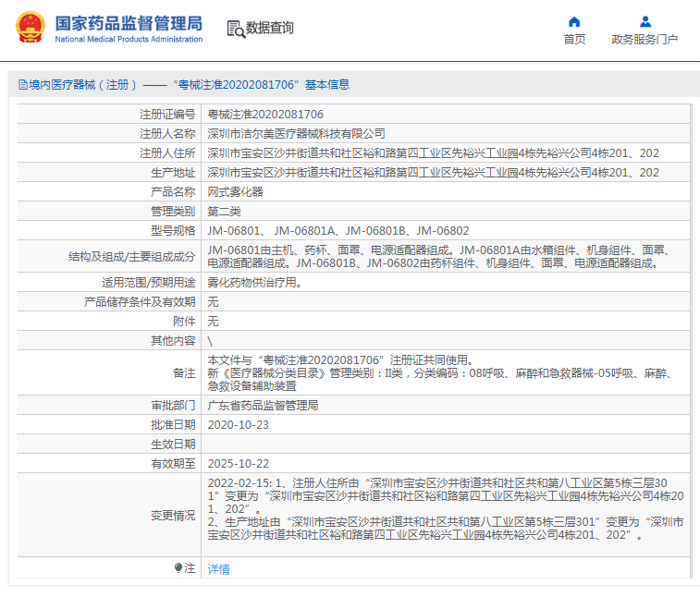Click the 注册人名称 label
The image size is (700, 597).
click(167, 133)
